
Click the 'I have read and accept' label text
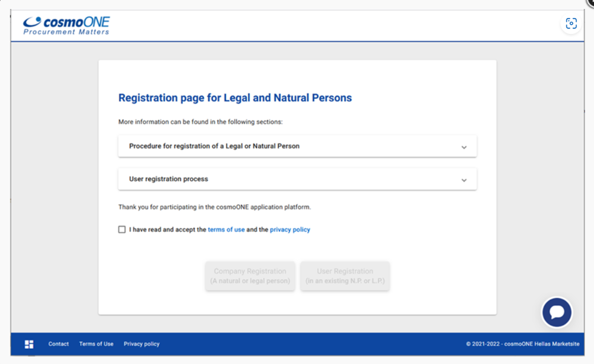coord(167,230)
